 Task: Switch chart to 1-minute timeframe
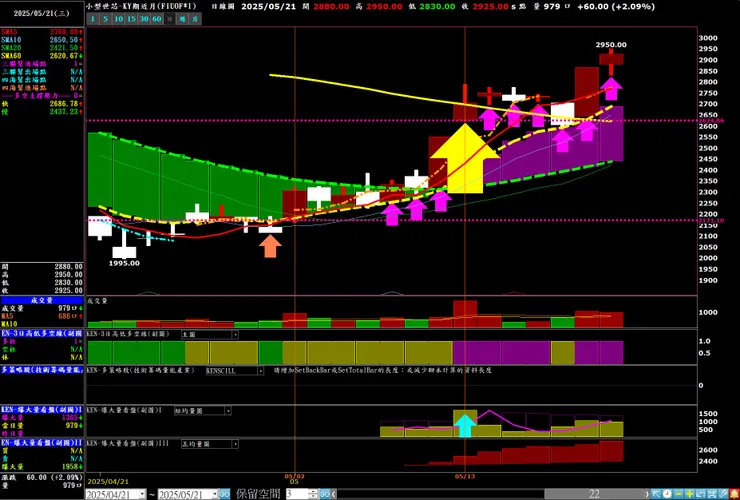tap(92, 19)
